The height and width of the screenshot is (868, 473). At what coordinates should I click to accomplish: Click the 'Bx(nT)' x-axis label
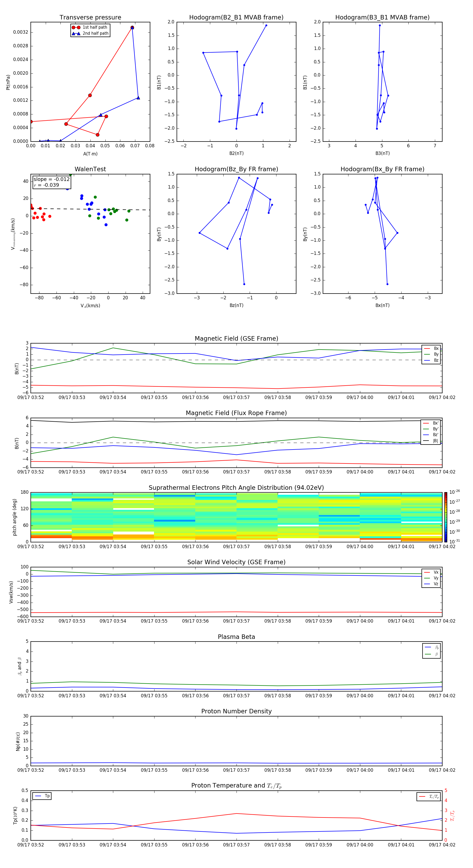coord(382,305)
